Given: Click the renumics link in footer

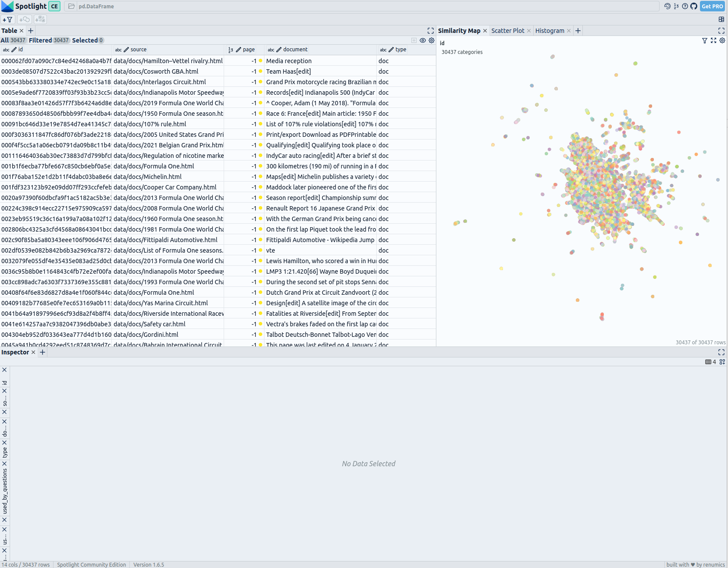Looking at the screenshot, I should click(x=715, y=564).
